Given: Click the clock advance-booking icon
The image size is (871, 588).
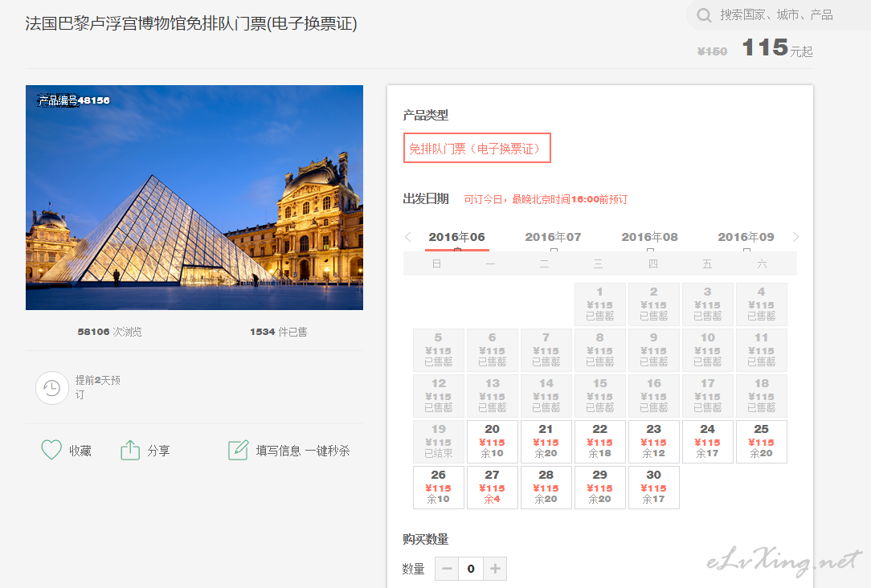Looking at the screenshot, I should tap(52, 387).
